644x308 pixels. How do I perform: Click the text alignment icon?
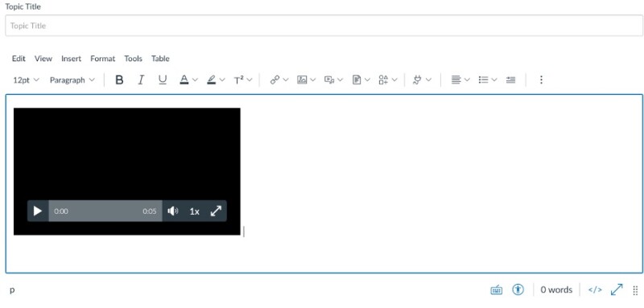[x=456, y=80]
